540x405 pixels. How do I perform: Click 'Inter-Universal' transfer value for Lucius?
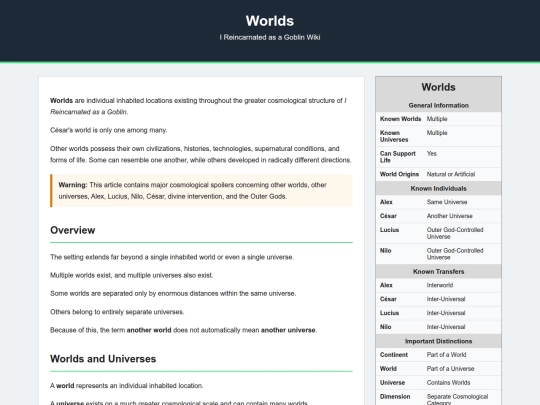point(446,313)
